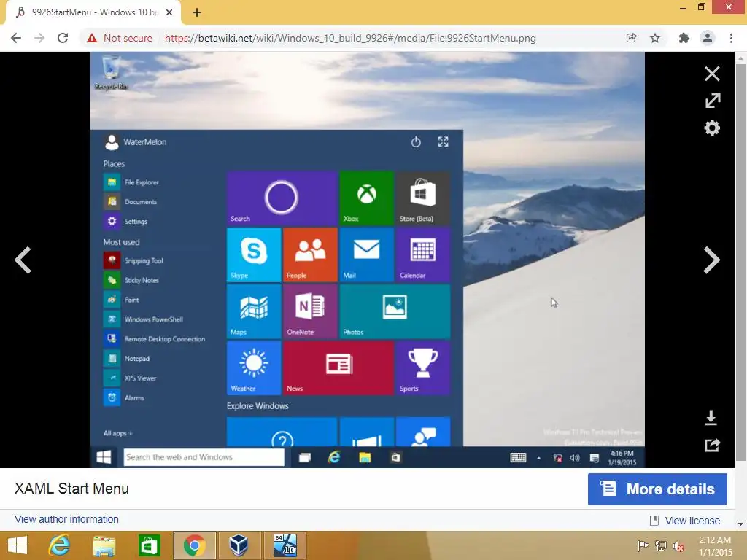This screenshot has height=560, width=747.
Task: Click the XAML Start Menu caption
Action: point(72,489)
